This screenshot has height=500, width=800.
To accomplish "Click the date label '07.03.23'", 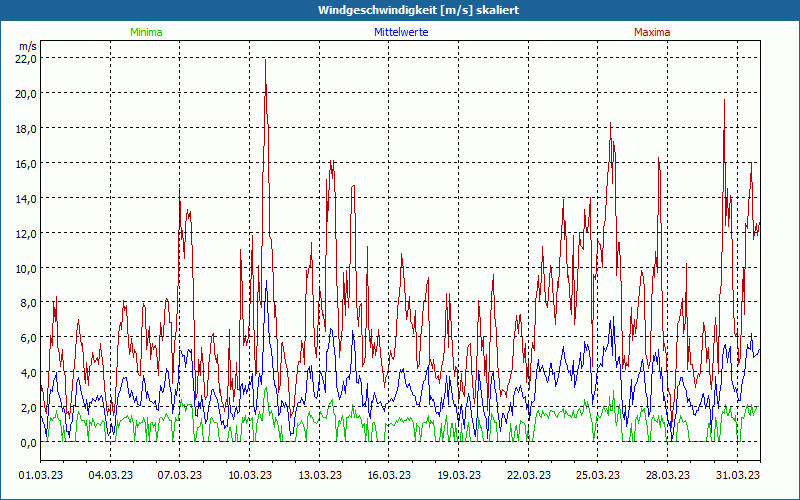I will (x=180, y=476).
